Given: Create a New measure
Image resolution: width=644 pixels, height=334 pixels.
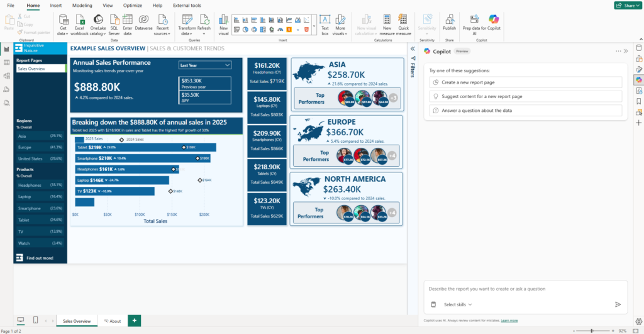Looking at the screenshot, I should coord(387,25).
